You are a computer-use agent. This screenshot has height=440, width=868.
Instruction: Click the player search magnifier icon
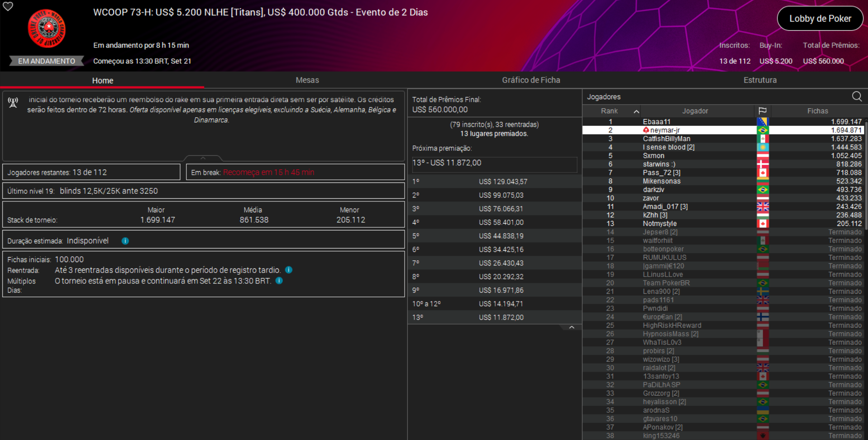point(857,96)
